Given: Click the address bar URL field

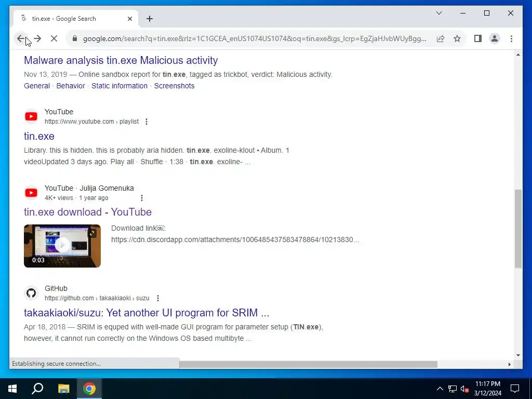Looking at the screenshot, I should pyautogui.click(x=255, y=38).
